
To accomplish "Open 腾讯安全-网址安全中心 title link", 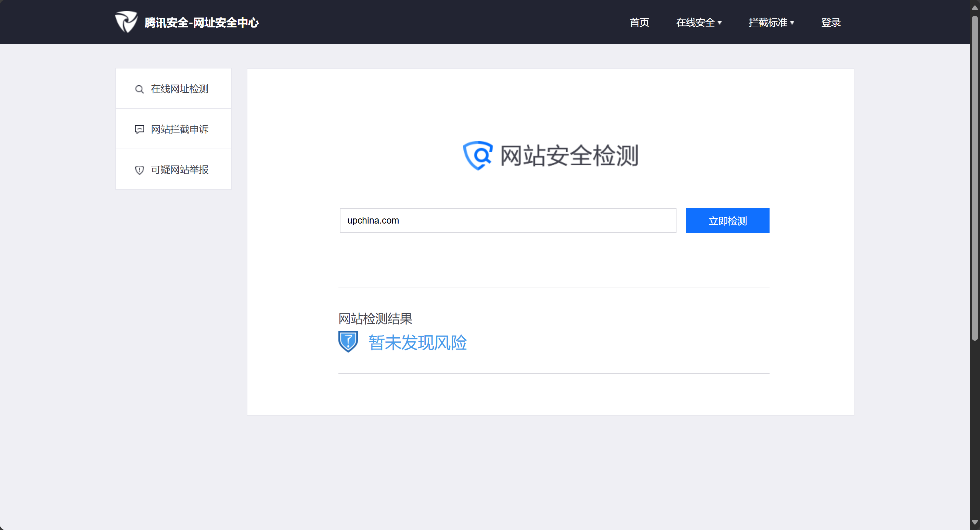I will (202, 23).
